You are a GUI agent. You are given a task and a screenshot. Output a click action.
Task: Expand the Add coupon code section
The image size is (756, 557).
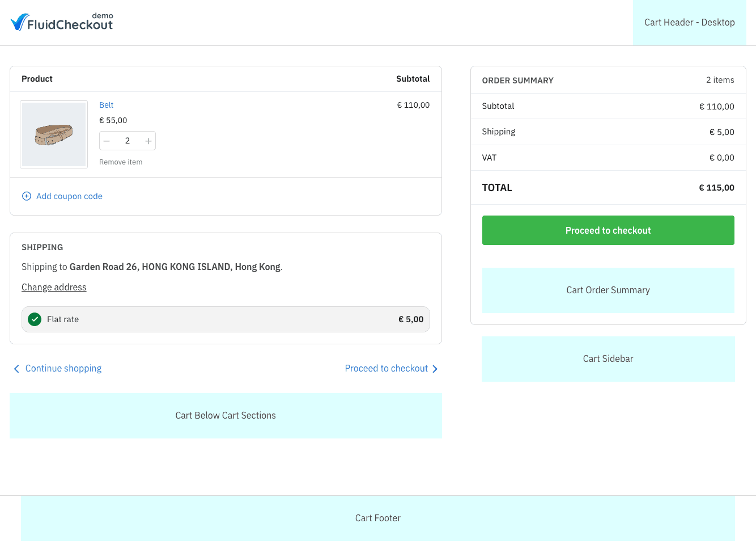(x=69, y=196)
